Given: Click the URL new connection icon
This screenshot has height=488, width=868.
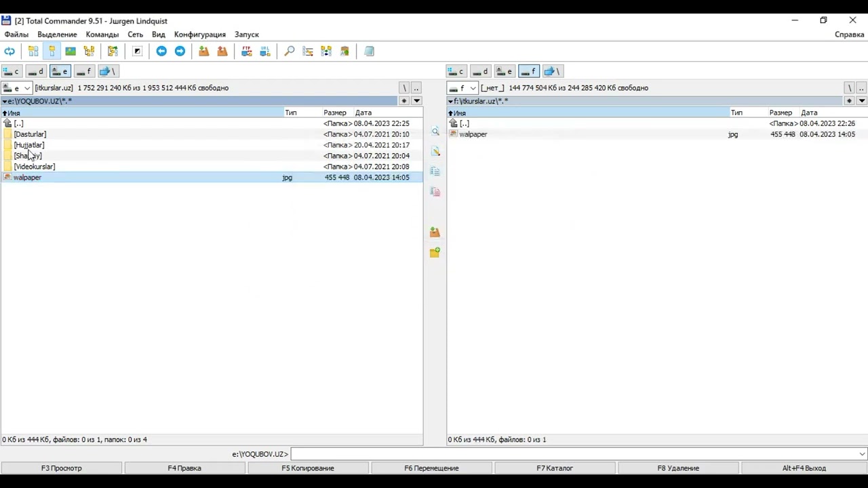Looking at the screenshot, I should pyautogui.click(x=264, y=52).
